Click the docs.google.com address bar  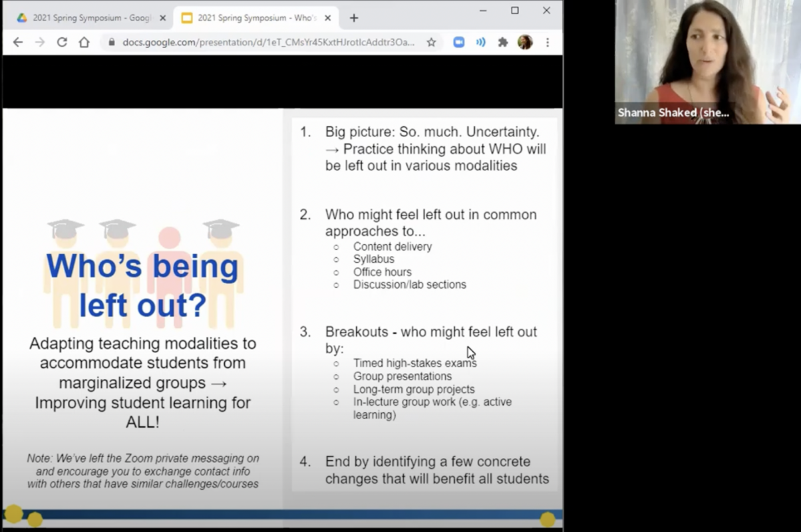pyautogui.click(x=266, y=43)
